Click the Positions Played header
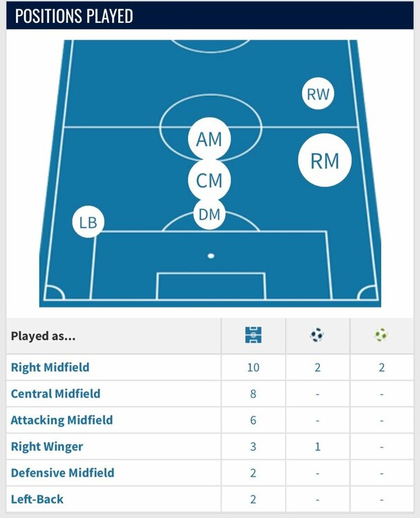This screenshot has width=420, height=518. coord(75,16)
